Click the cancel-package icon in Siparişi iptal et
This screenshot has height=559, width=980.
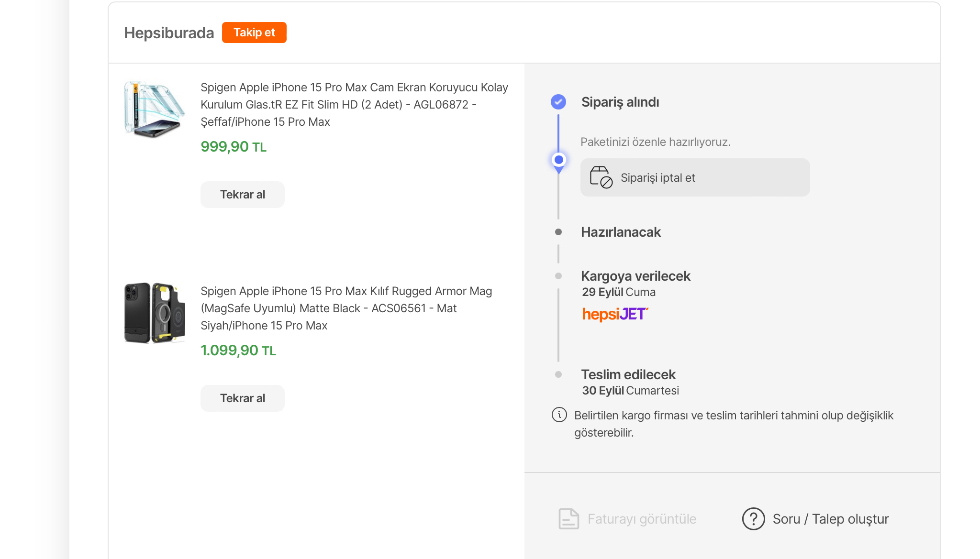click(601, 177)
